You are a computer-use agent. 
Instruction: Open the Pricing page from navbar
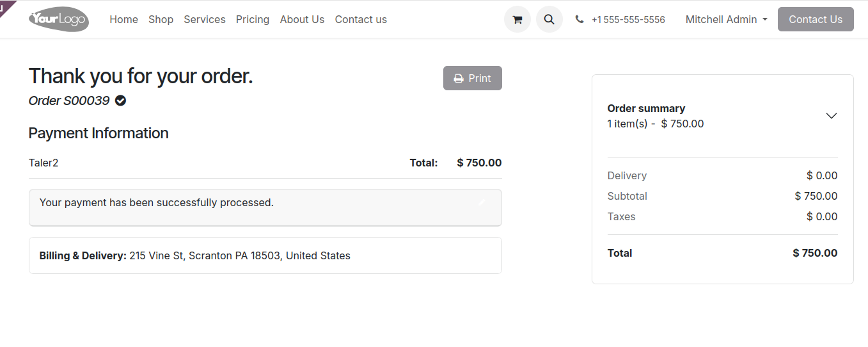252,19
